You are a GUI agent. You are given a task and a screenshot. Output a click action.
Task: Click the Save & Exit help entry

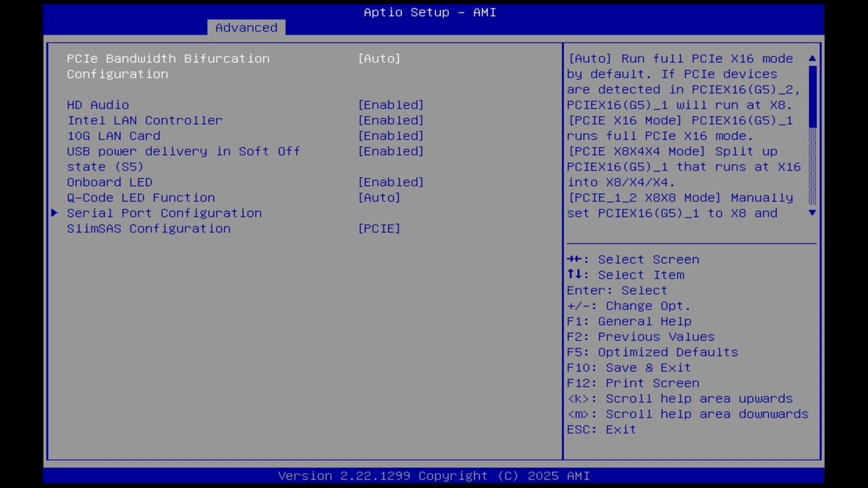coord(629,367)
